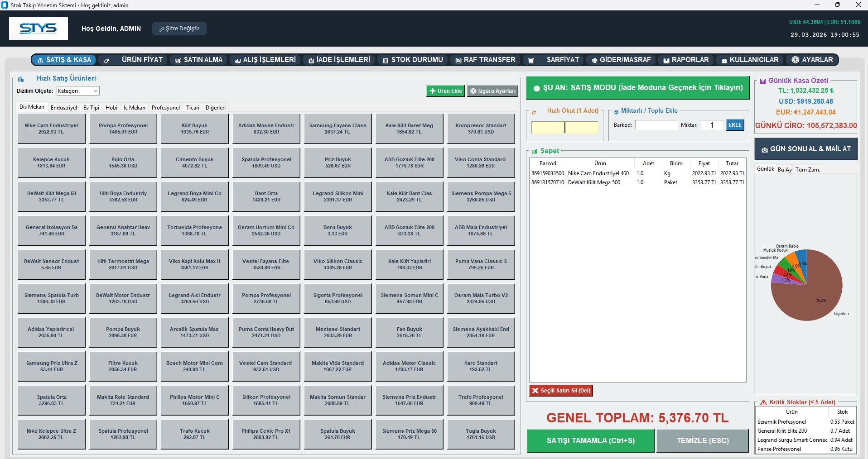Click the yellow Hızlı Okut barcode field

click(x=564, y=128)
